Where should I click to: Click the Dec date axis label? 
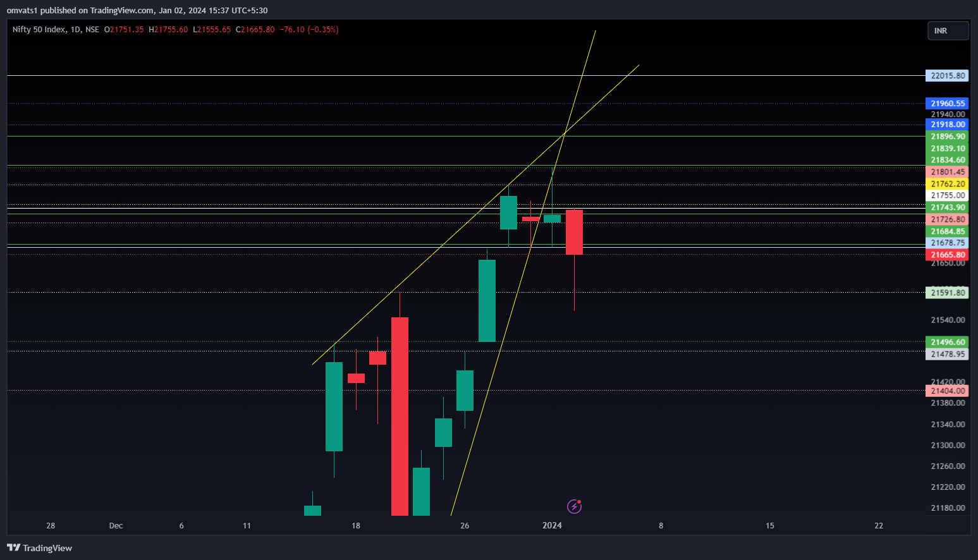116,525
